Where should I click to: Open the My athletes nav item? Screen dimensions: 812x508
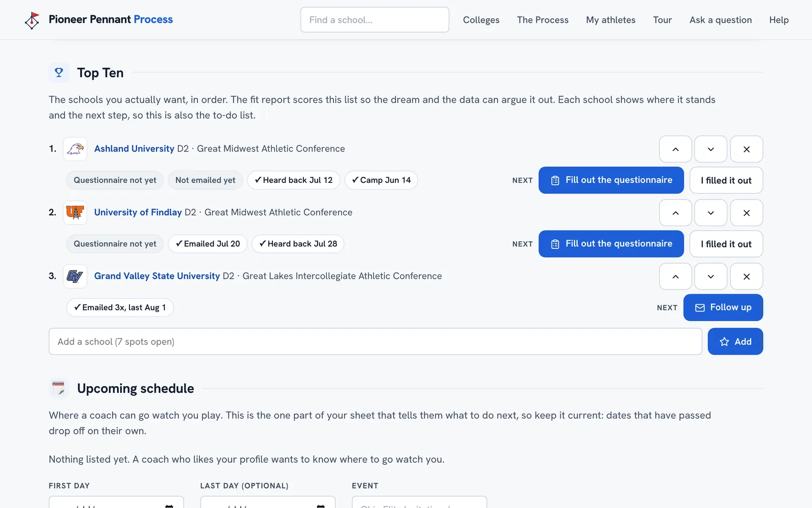point(611,20)
